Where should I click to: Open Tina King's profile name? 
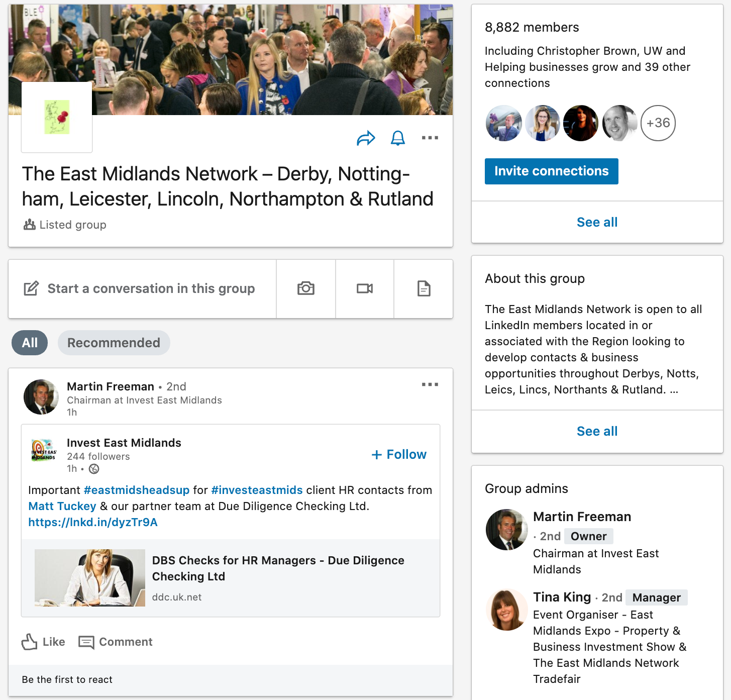pyautogui.click(x=562, y=597)
